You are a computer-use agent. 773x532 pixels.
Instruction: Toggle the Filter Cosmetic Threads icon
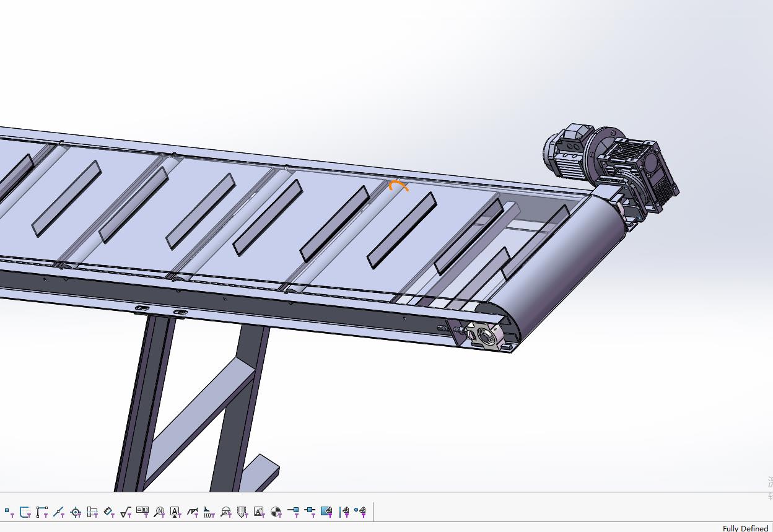[243, 512]
